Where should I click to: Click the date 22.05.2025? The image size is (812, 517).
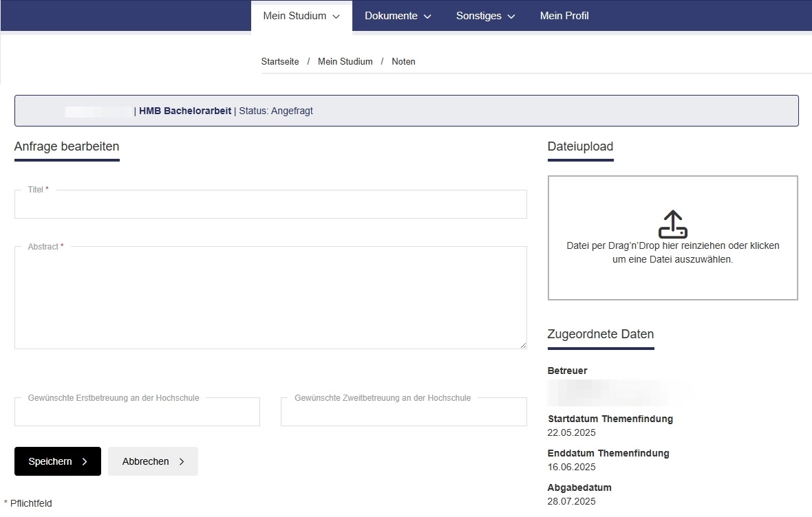[571, 432]
